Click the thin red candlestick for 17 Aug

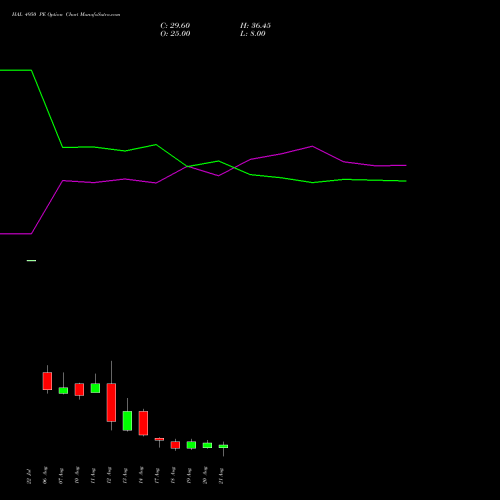[x=159, y=439]
